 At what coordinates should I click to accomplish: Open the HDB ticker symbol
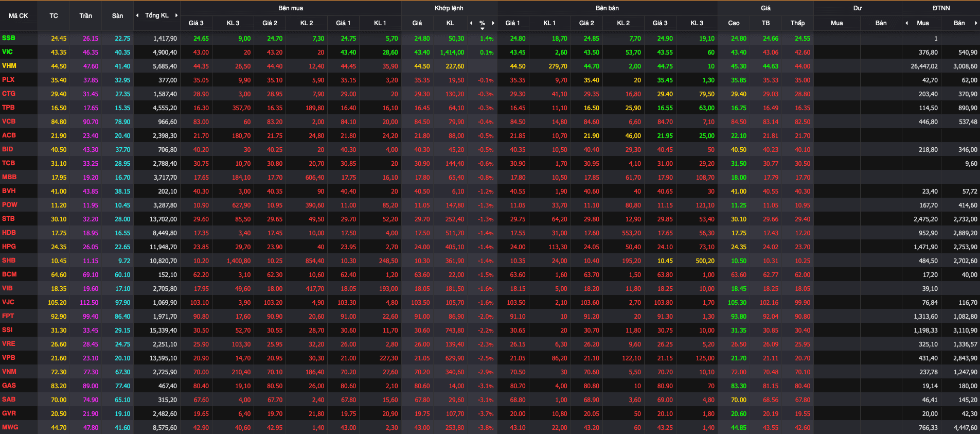[x=9, y=233]
